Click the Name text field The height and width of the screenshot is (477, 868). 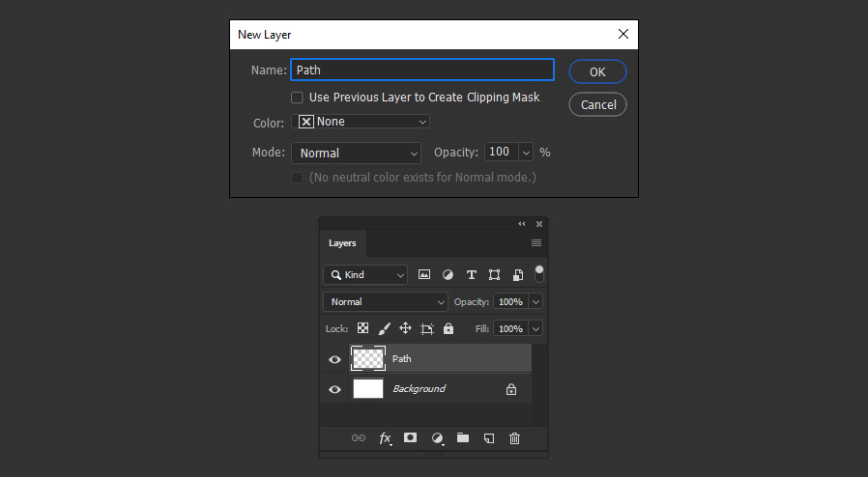[422, 70]
